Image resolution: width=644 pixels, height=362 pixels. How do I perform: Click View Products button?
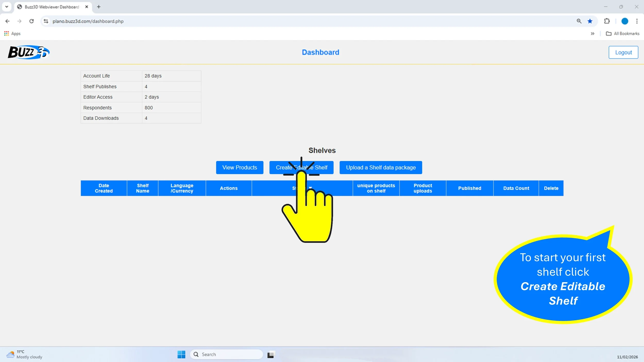239,167
